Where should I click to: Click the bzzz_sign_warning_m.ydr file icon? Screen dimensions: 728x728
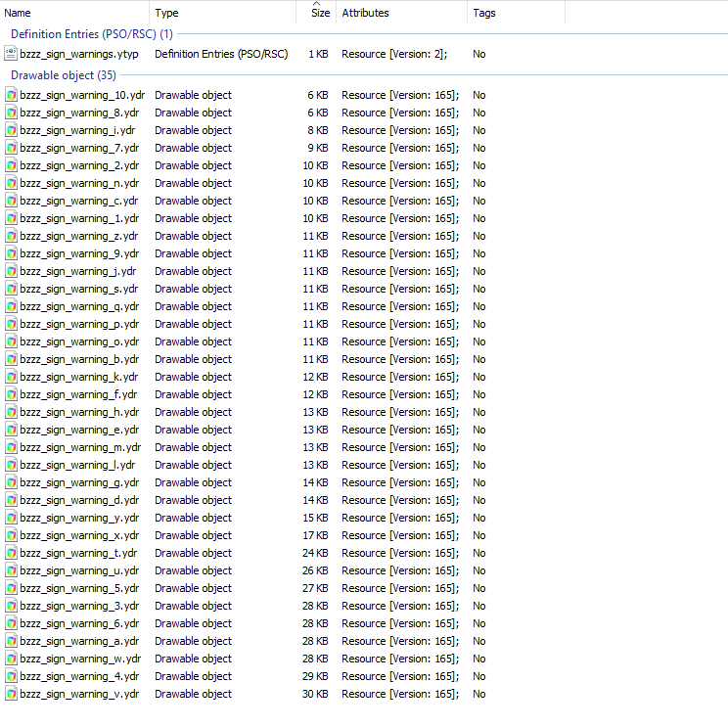pos(11,447)
